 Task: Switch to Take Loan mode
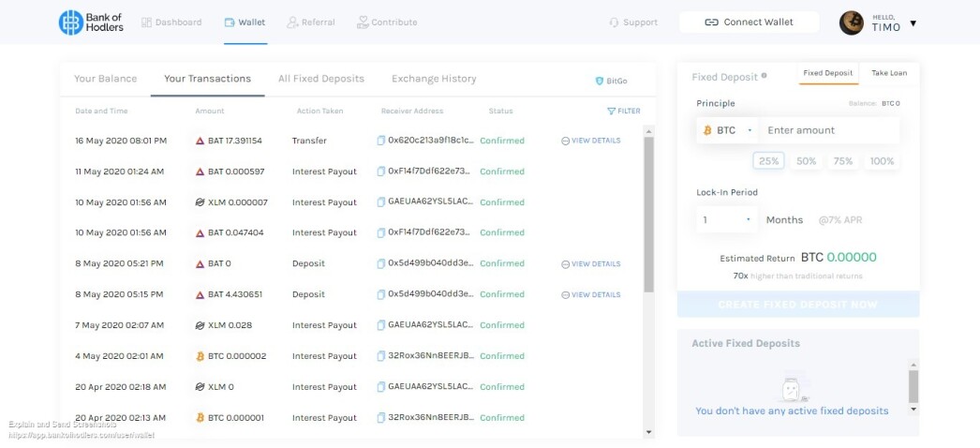tap(889, 73)
